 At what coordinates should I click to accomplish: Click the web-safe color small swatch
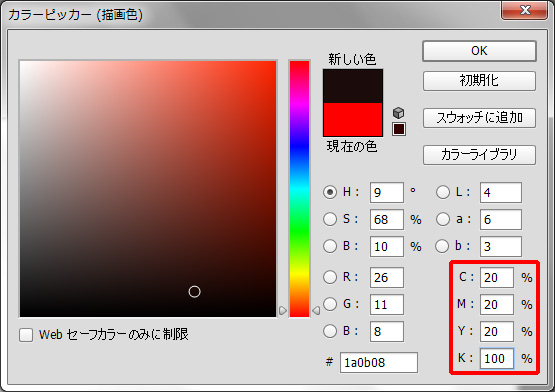[x=399, y=129]
